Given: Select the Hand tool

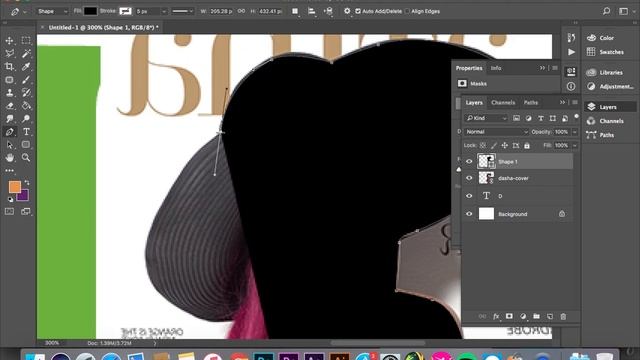Looking at the screenshot, I should 9,158.
